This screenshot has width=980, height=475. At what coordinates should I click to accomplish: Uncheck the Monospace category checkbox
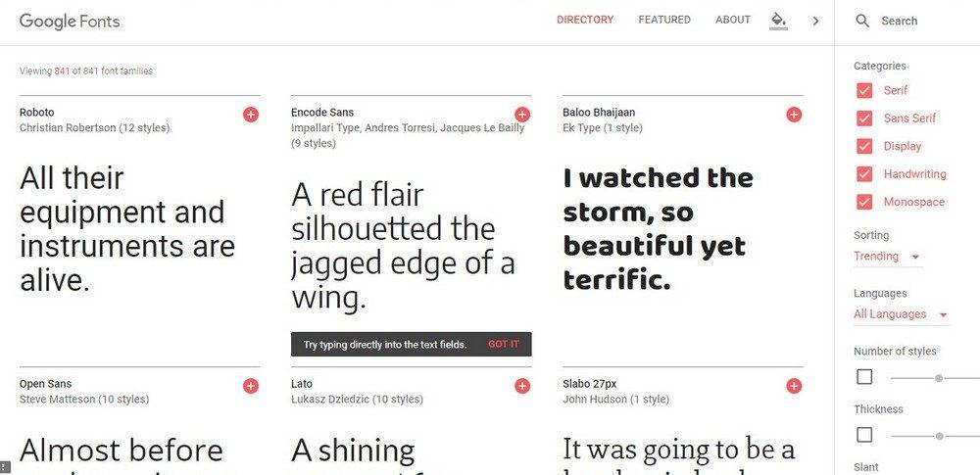point(864,202)
